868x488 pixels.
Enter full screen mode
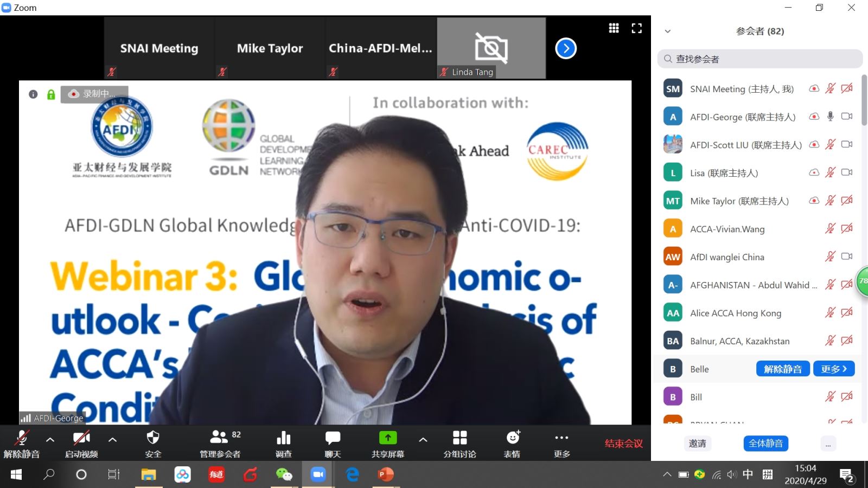pyautogui.click(x=637, y=28)
